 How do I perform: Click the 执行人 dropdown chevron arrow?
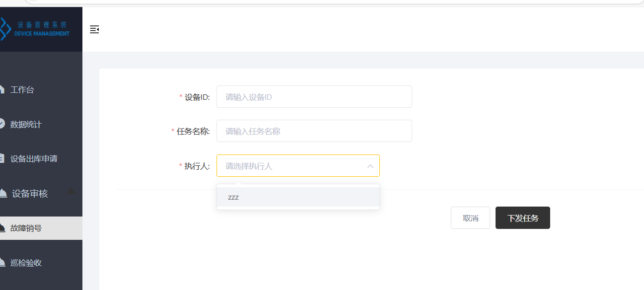tap(370, 166)
